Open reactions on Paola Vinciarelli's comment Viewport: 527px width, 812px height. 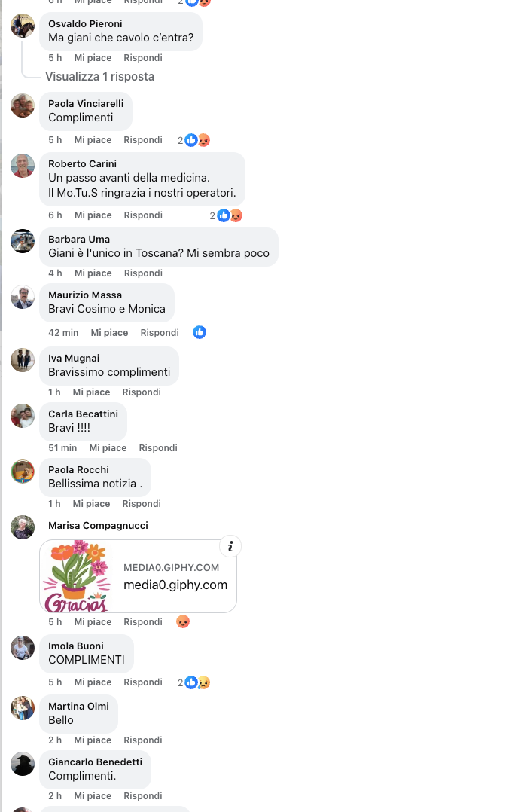193,140
